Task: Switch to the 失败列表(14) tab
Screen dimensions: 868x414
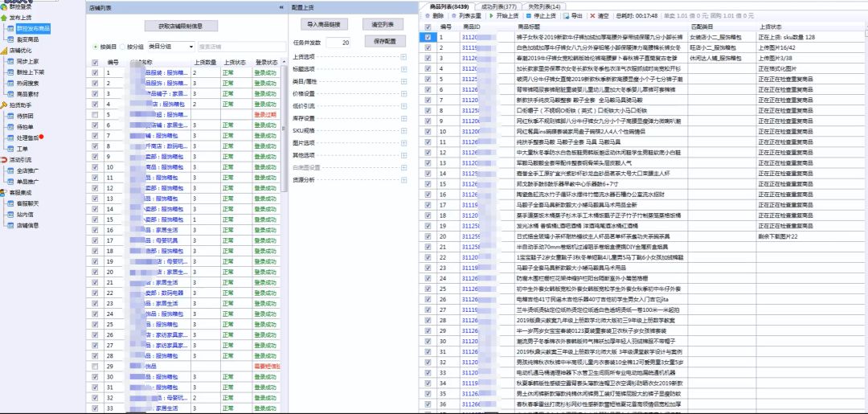Action: [545, 6]
